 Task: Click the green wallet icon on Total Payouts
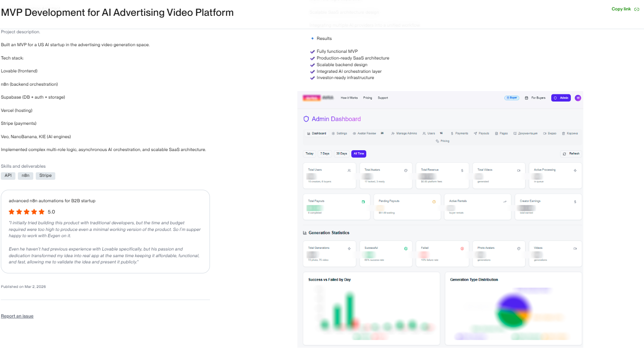(x=363, y=201)
